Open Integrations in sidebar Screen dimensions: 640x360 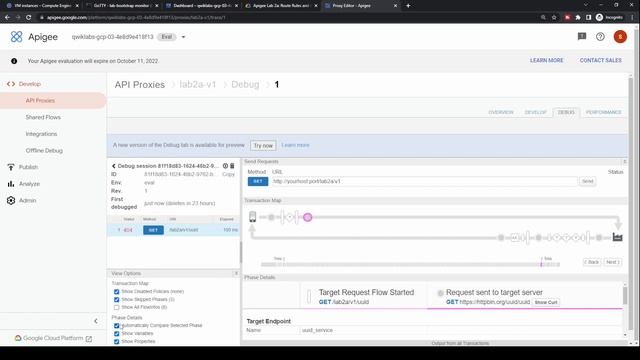click(x=41, y=134)
